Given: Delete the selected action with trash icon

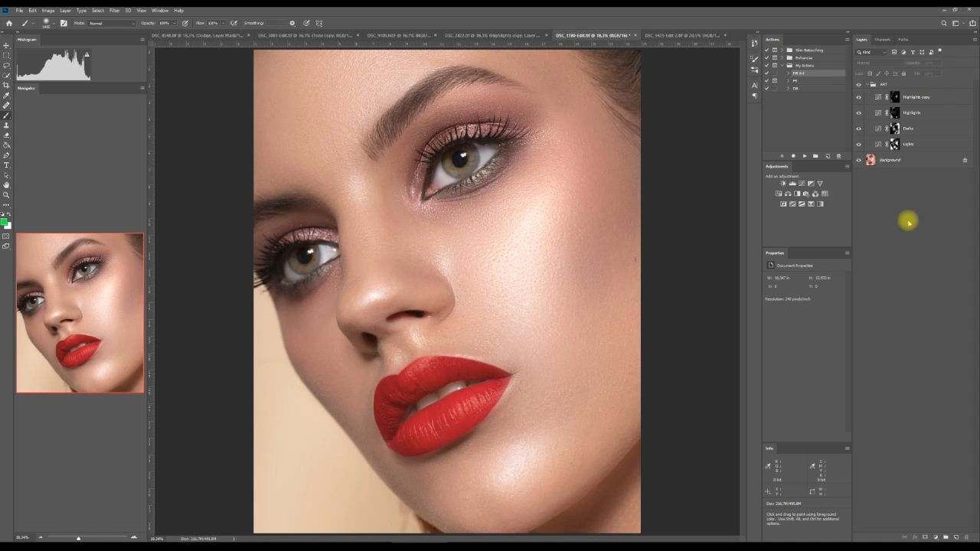Looking at the screenshot, I should click(x=838, y=156).
